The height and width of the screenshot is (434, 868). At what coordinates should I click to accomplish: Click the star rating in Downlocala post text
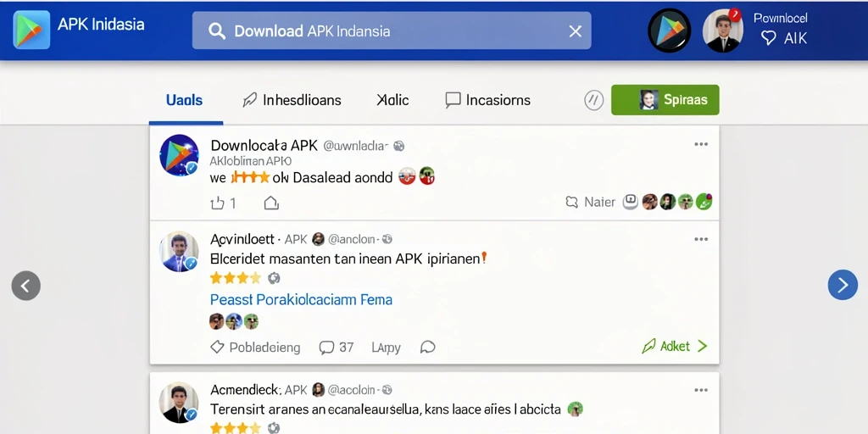(x=250, y=178)
